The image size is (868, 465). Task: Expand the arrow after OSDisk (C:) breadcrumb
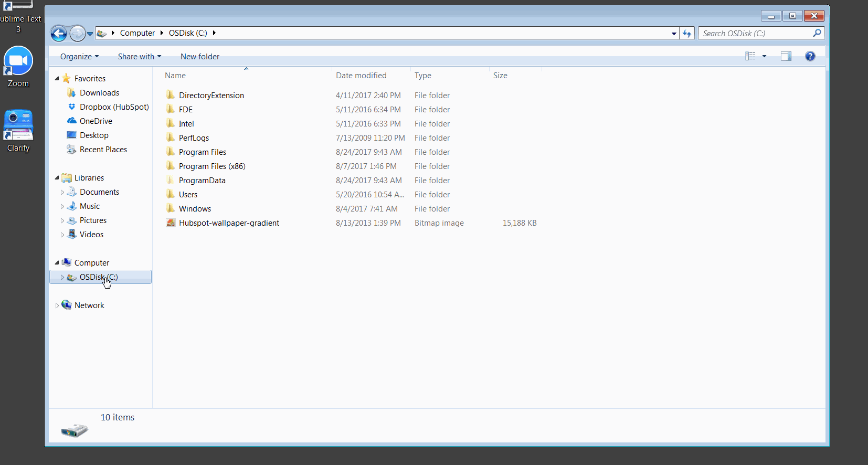tap(214, 33)
